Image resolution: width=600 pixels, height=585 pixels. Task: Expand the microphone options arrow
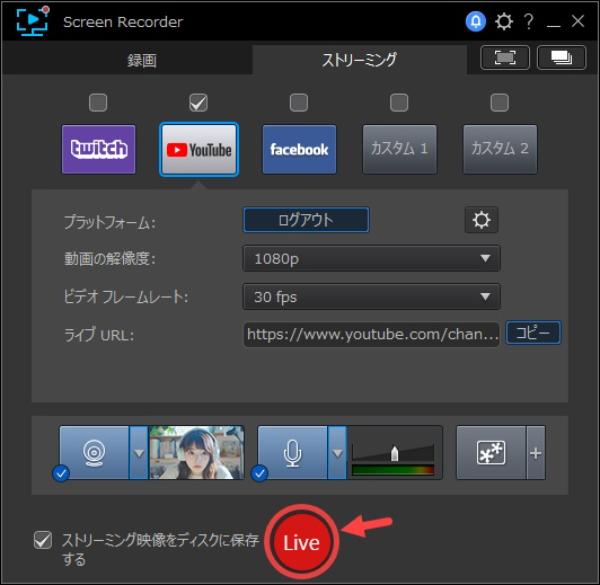click(x=337, y=453)
